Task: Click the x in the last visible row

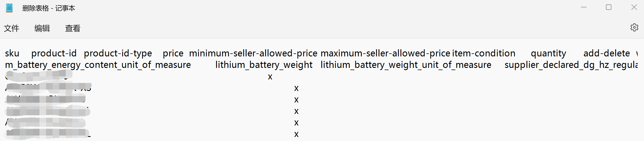Action: 296,134
